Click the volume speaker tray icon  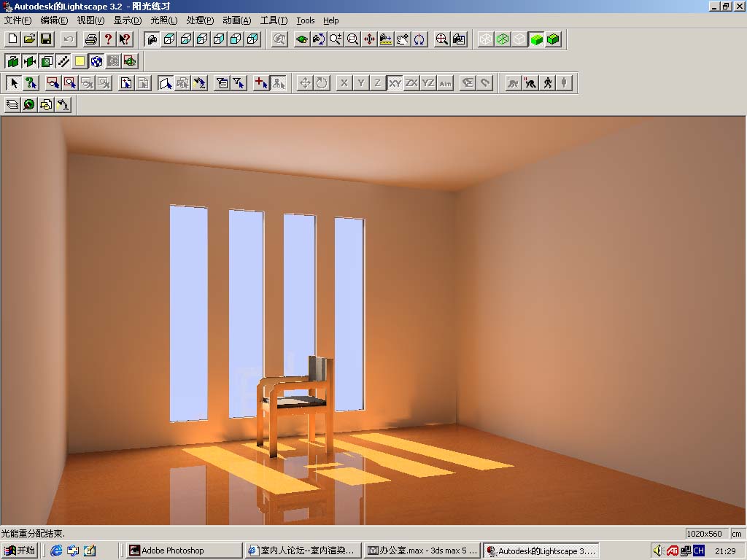click(658, 551)
